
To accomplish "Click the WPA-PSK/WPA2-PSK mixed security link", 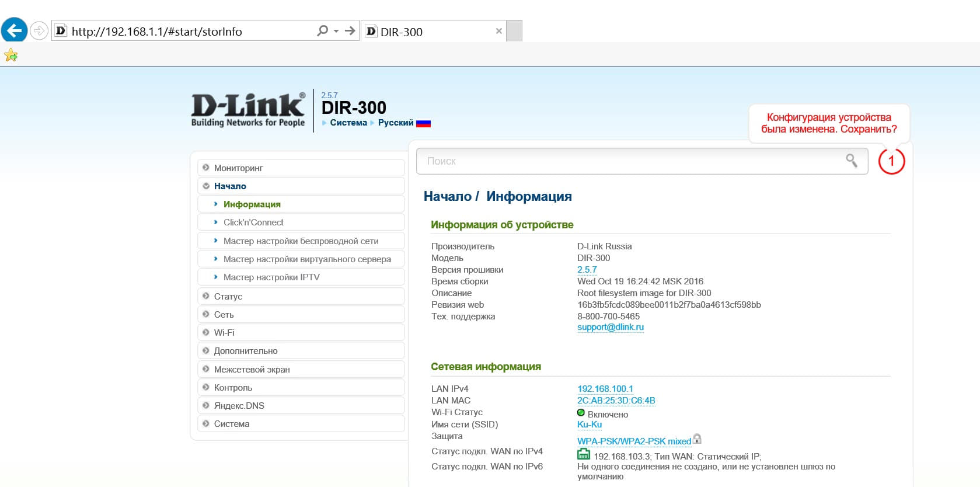I will point(634,441).
